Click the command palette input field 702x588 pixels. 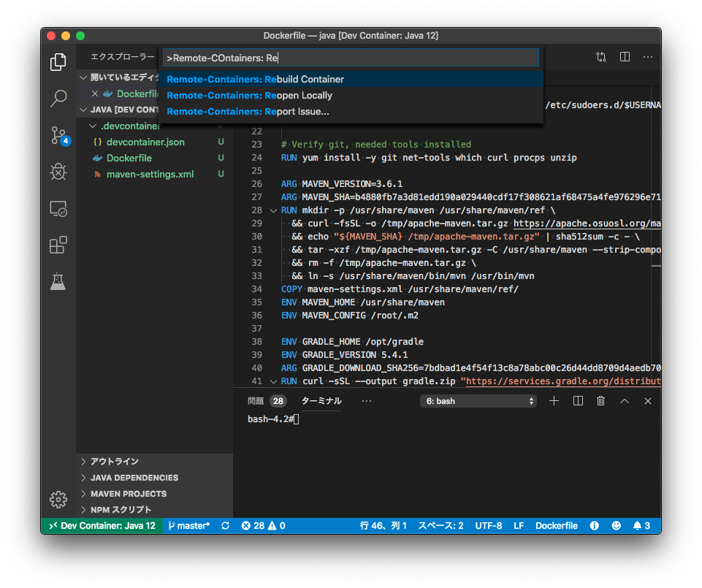(351, 58)
